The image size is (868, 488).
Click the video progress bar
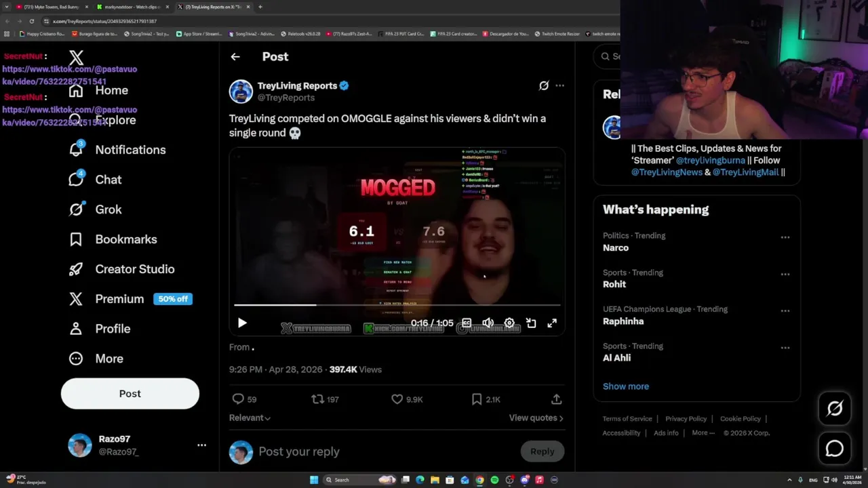pyautogui.click(x=397, y=305)
